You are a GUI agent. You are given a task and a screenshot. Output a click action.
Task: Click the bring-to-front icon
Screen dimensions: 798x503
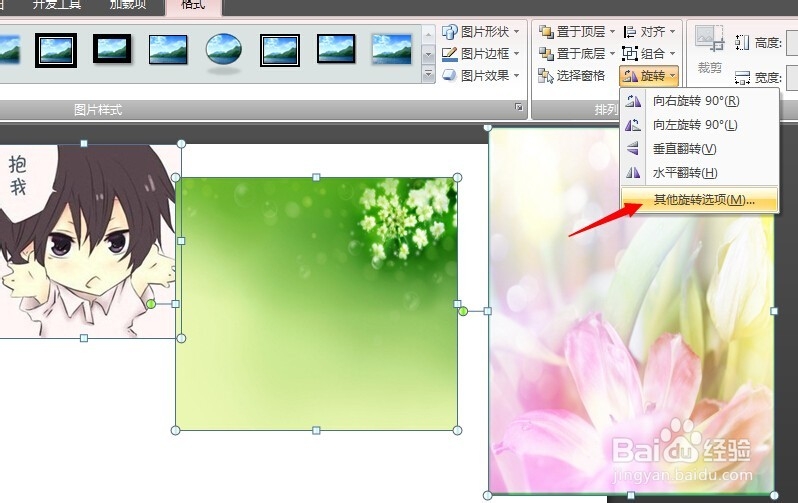(x=546, y=32)
